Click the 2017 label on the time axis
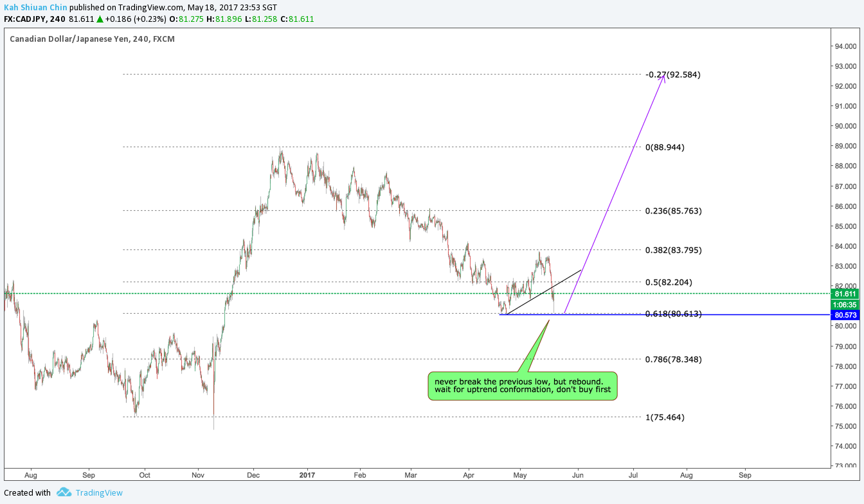The height and width of the screenshot is (504, 864). 307,476
